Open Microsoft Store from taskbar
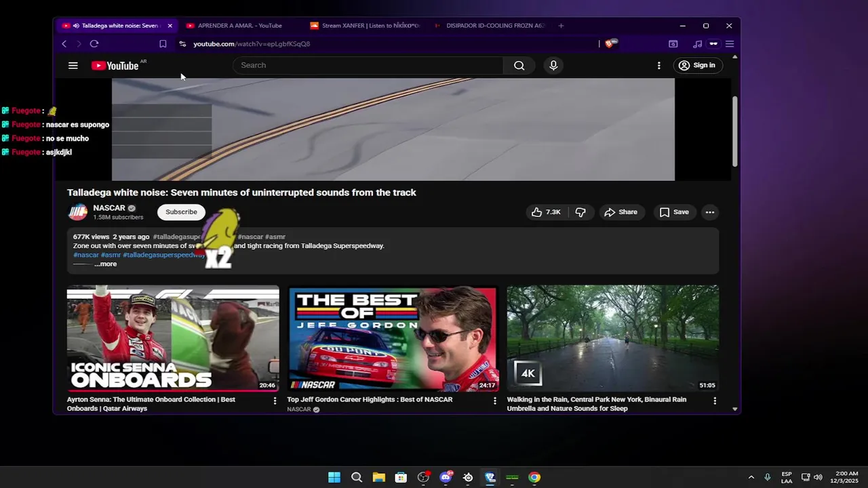The image size is (868, 488). point(401,477)
